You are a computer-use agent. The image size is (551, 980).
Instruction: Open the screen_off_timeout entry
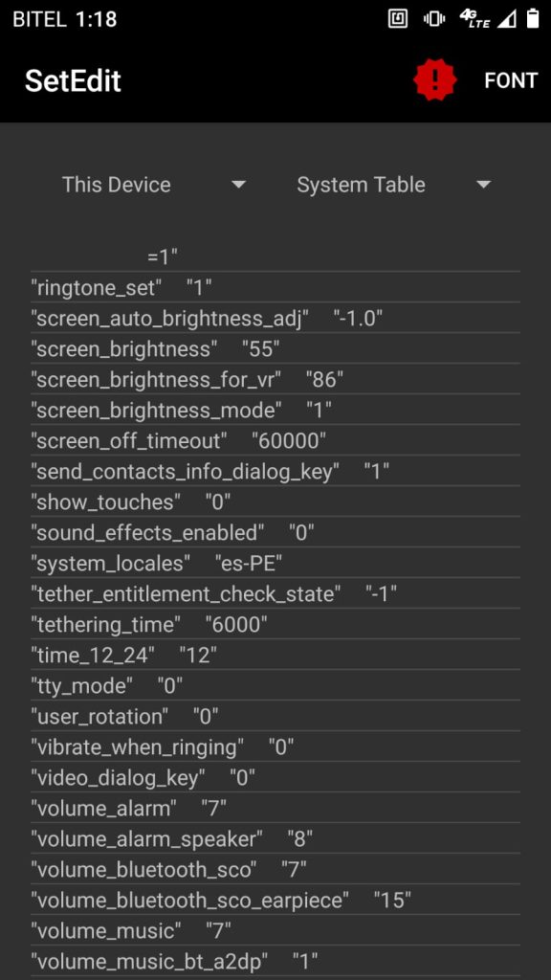[275, 440]
